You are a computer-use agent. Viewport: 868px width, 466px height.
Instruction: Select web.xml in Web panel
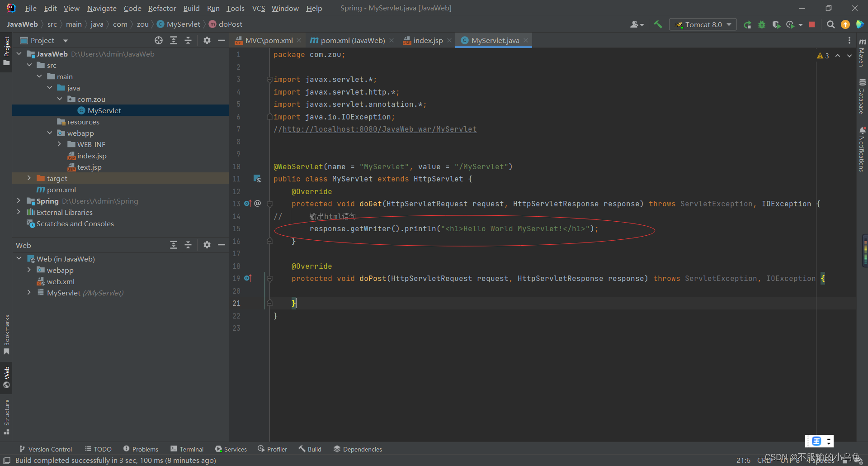click(x=61, y=281)
